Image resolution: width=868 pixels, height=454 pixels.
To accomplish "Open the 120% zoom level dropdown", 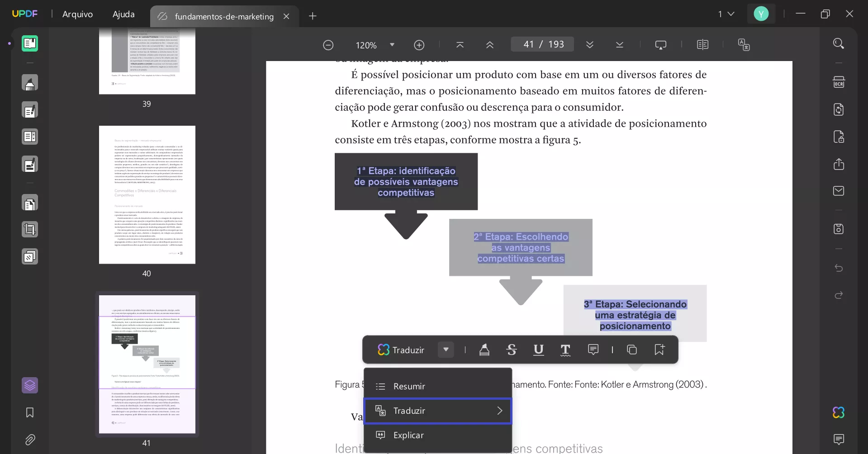I will [x=392, y=44].
